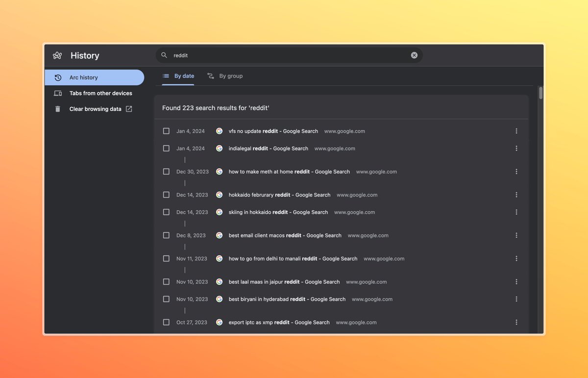Open the three-dot menu for 'how to make meth at home reddit'

click(516, 172)
